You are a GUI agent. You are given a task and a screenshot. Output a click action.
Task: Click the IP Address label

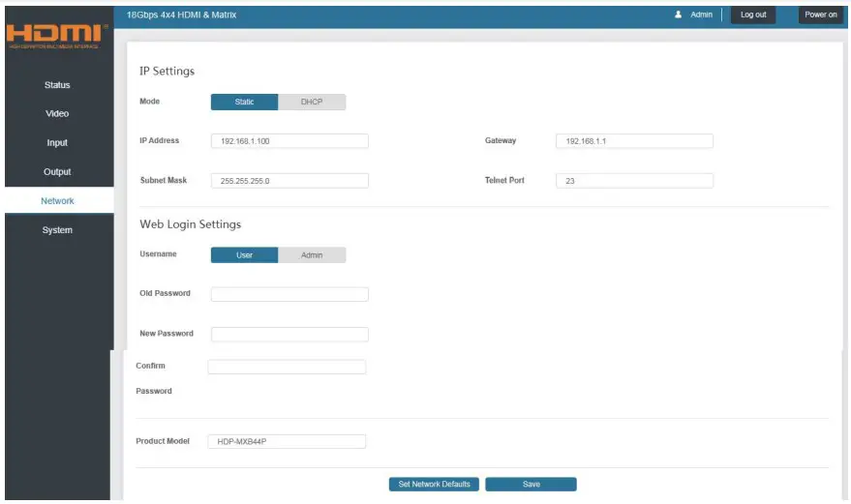tap(159, 140)
